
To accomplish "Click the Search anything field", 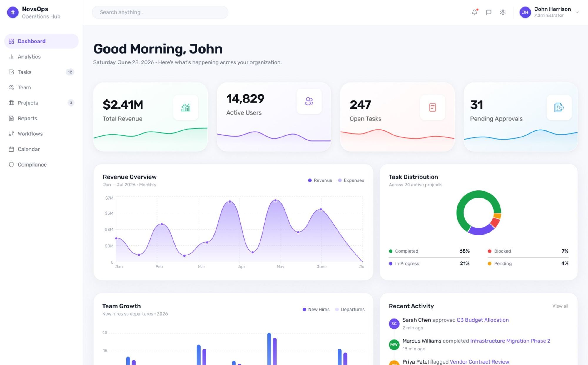I will pyautogui.click(x=160, y=12).
